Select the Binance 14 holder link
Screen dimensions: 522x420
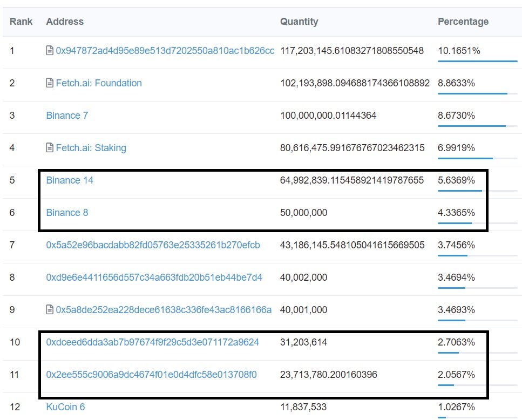[x=70, y=180]
